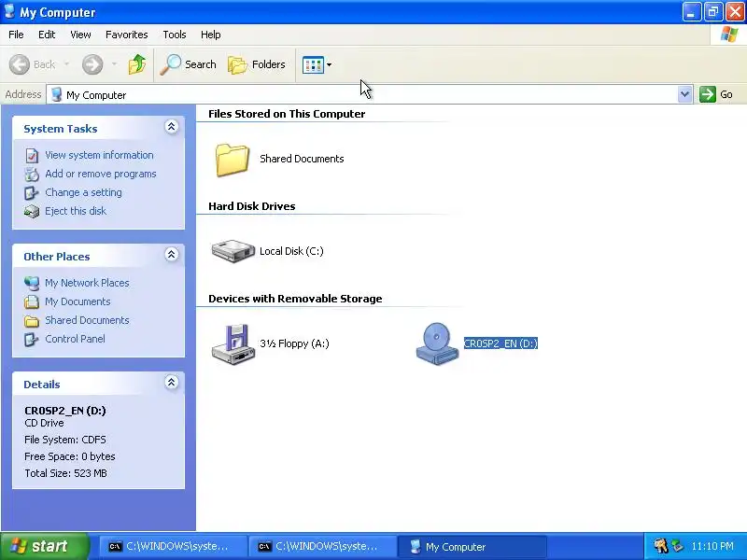
Task: Restore down the My Computer window
Action: tap(713, 12)
